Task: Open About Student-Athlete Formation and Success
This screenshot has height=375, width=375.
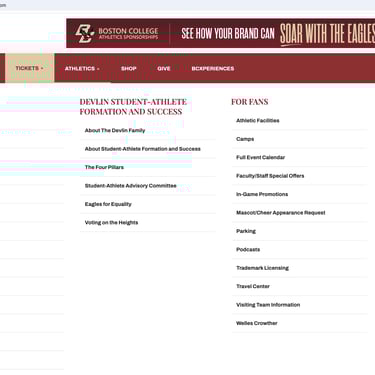Action: click(143, 149)
